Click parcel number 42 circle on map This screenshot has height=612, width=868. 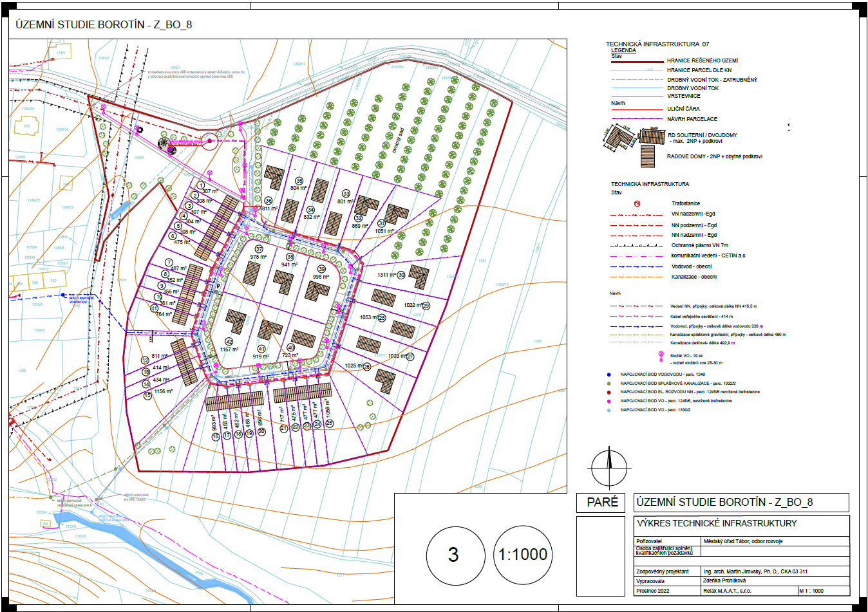pos(229,342)
